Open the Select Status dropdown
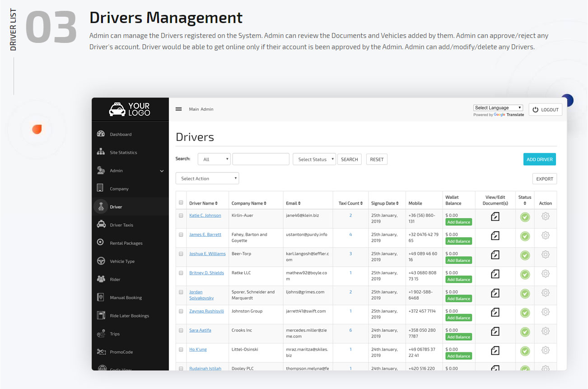The height and width of the screenshot is (389, 588). (x=314, y=159)
